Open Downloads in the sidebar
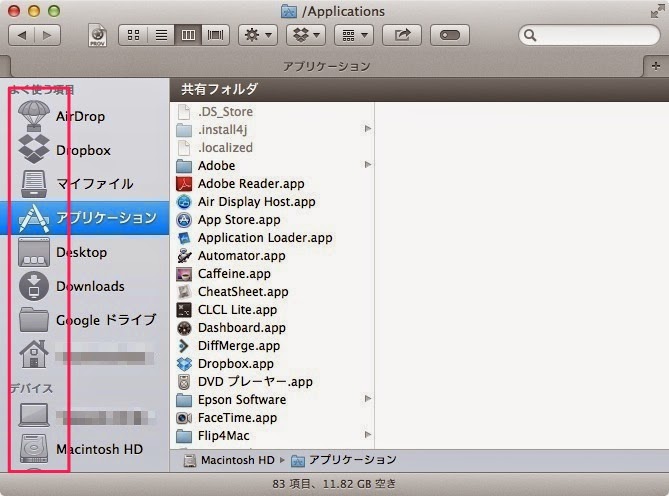 [84, 286]
